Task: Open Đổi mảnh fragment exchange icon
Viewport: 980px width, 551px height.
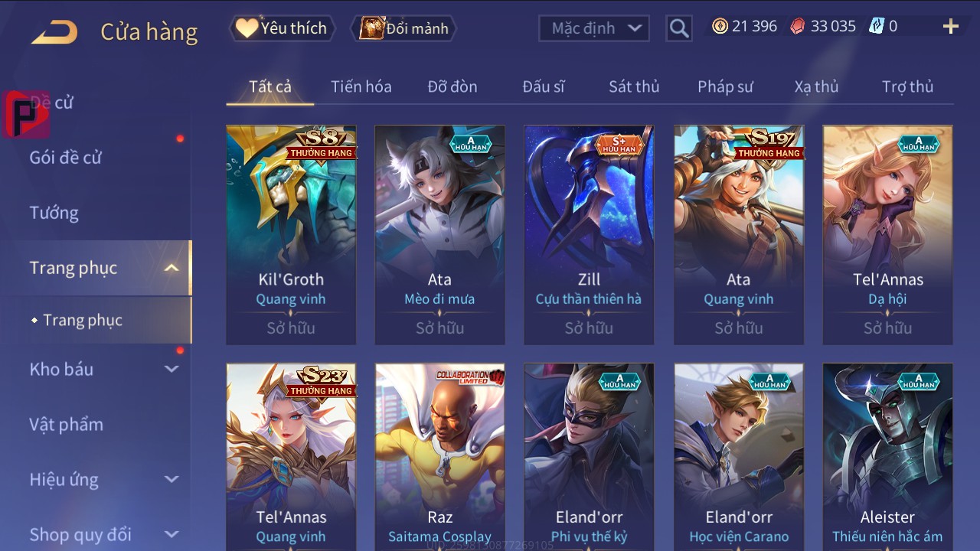Action: coord(404,28)
